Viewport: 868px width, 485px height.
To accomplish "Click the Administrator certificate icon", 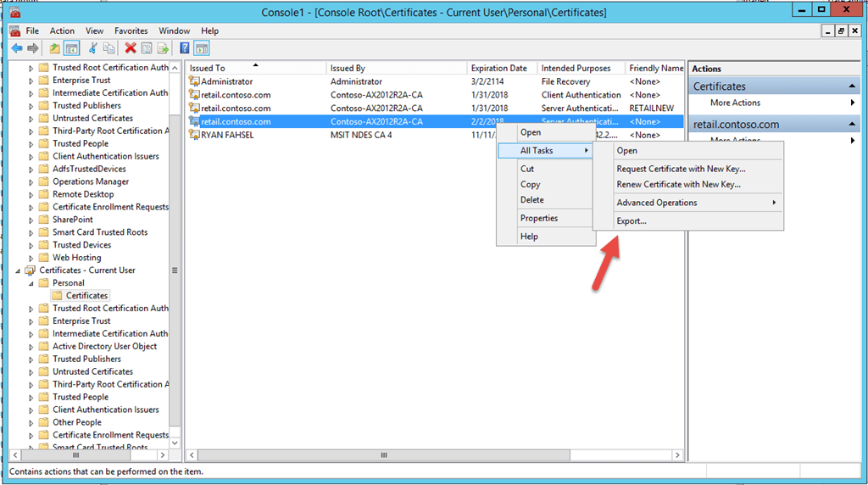I will tap(194, 81).
